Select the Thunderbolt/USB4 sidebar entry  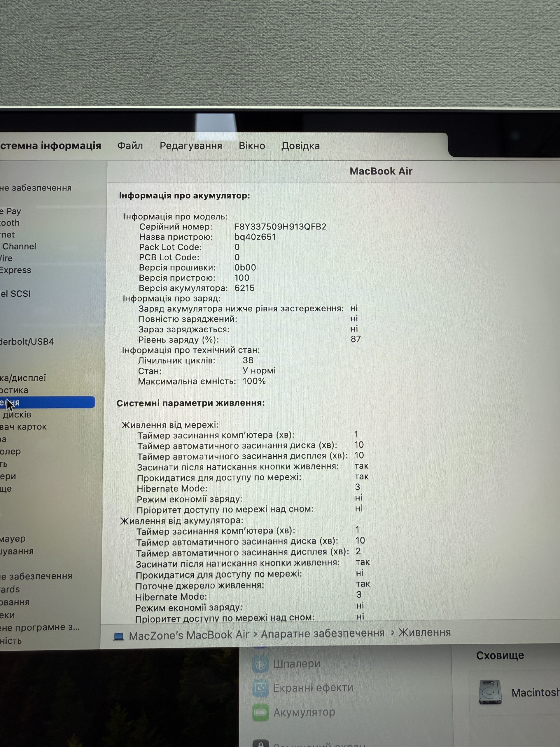27,341
